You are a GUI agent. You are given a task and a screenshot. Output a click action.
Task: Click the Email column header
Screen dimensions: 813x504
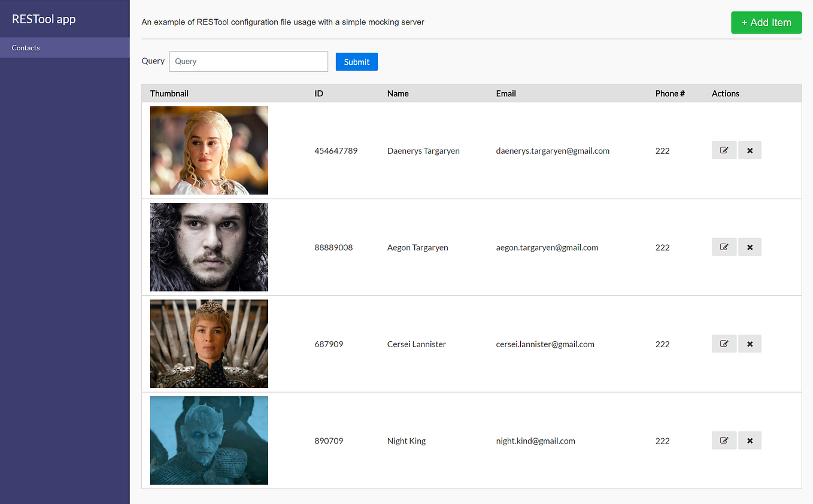click(x=506, y=93)
